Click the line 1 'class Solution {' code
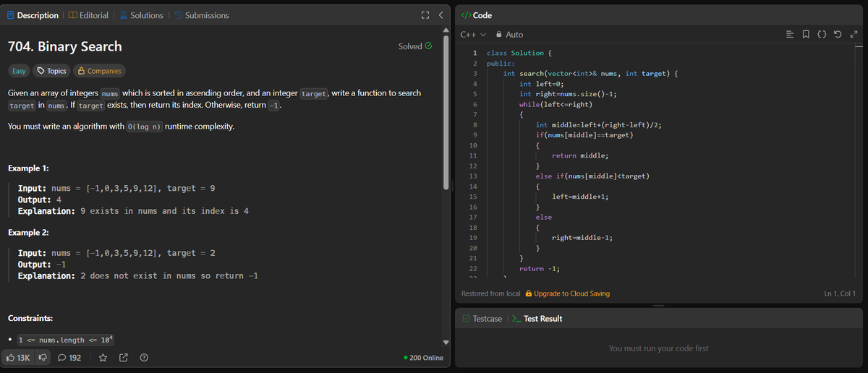868x373 pixels. [520, 53]
